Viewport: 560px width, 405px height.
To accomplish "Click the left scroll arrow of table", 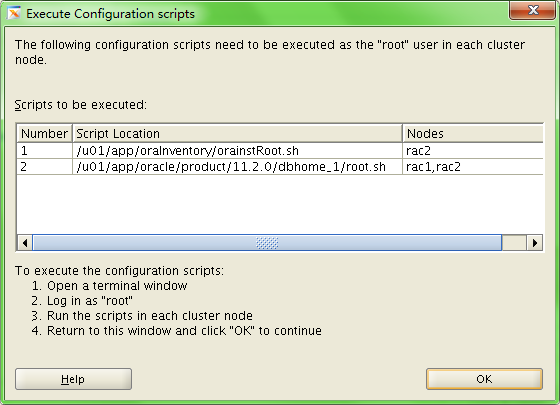I will click(25, 243).
